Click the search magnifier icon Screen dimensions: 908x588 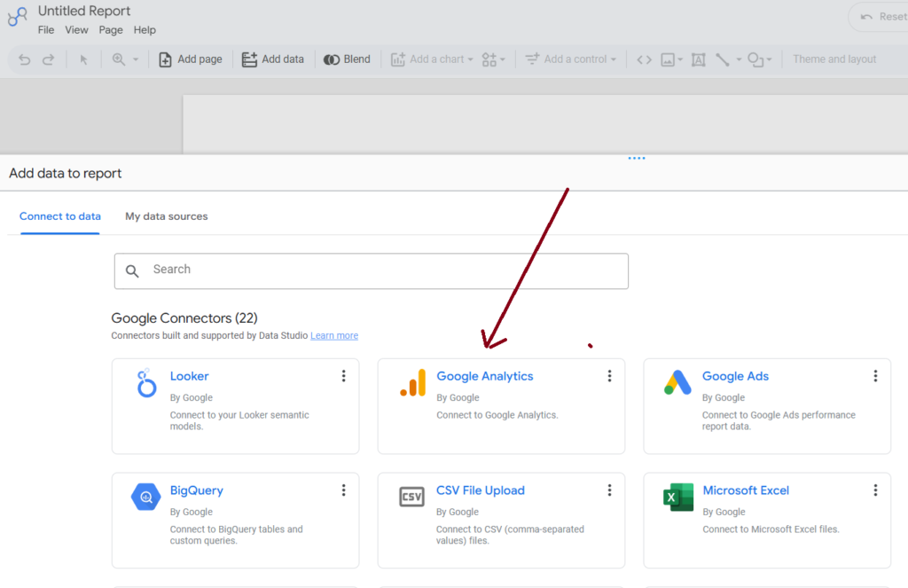[132, 271]
